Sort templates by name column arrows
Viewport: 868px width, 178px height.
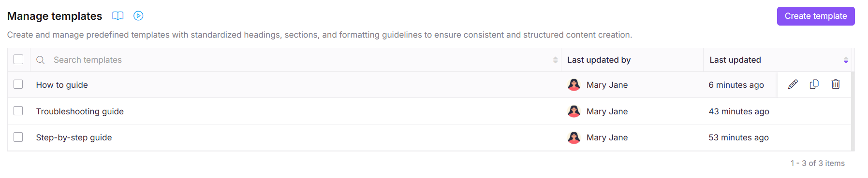tap(555, 60)
